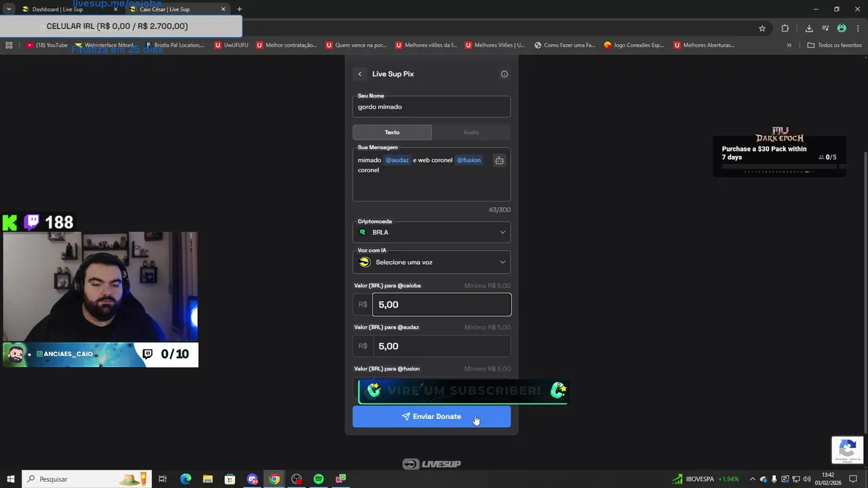This screenshot has width=868, height=488.
Task: Edit the value field for @caioba
Action: 441,304
